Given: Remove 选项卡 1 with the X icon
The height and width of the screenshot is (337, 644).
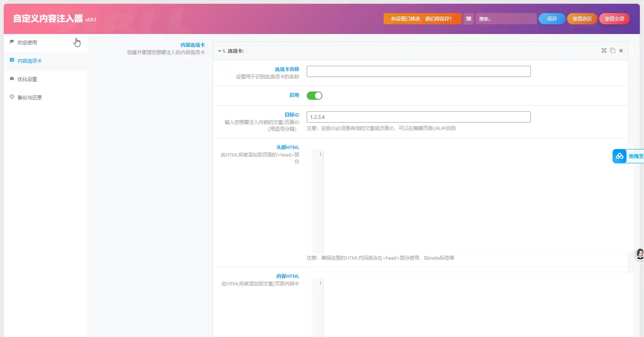Looking at the screenshot, I should tap(621, 51).
